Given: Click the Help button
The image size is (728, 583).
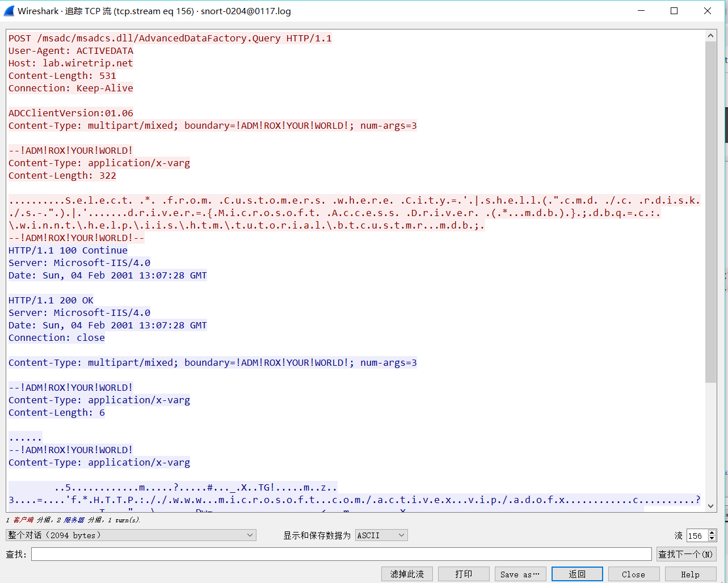Looking at the screenshot, I should point(691,574).
